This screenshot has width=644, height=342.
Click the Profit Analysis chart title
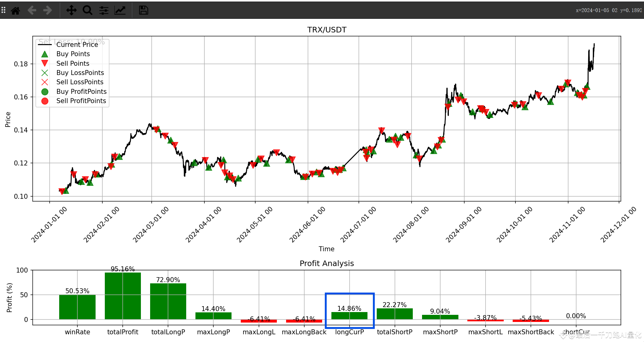pos(327,263)
